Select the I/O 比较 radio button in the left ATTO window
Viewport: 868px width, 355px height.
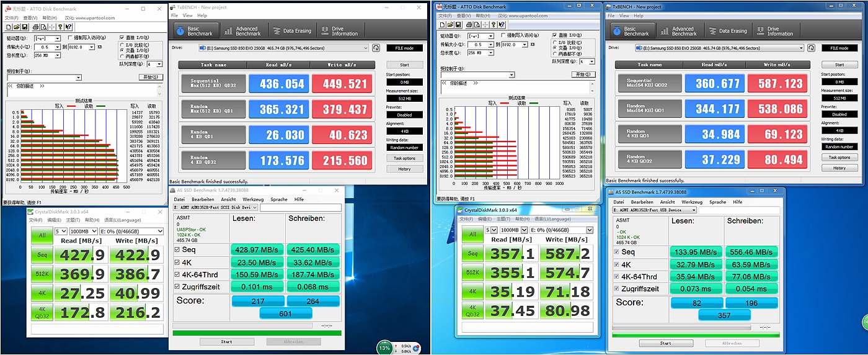point(122,45)
